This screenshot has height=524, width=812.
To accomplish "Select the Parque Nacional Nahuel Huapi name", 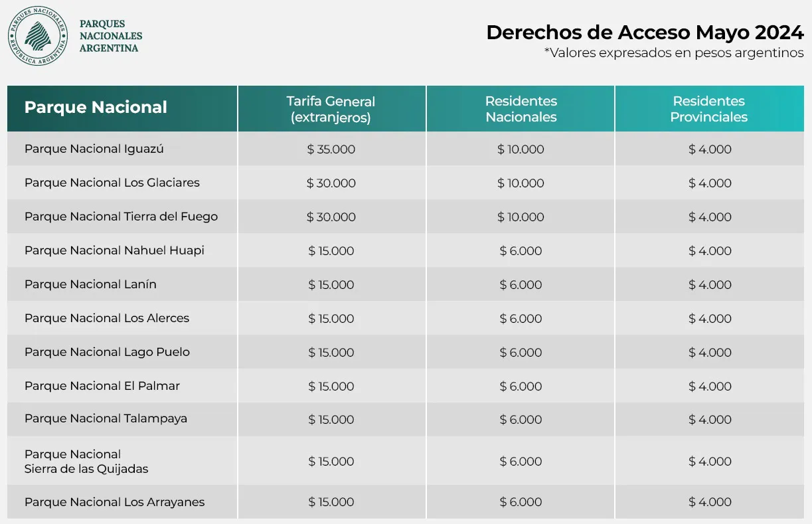I will [114, 250].
